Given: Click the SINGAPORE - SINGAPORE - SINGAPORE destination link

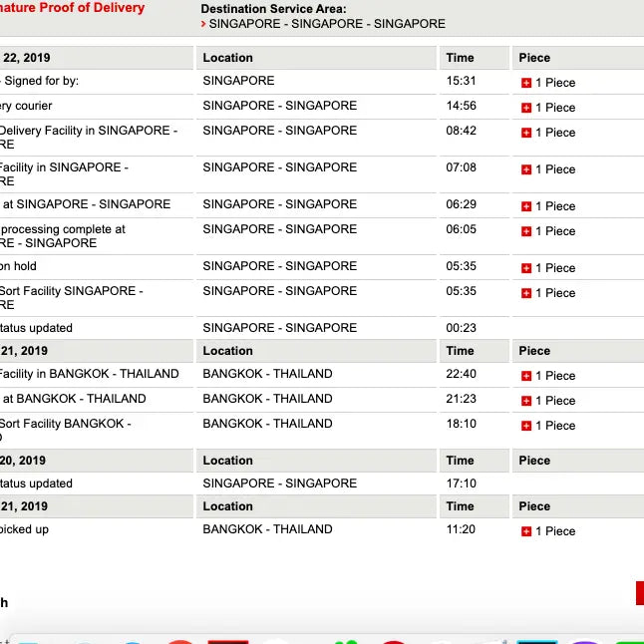Looking at the screenshot, I should click(327, 24).
